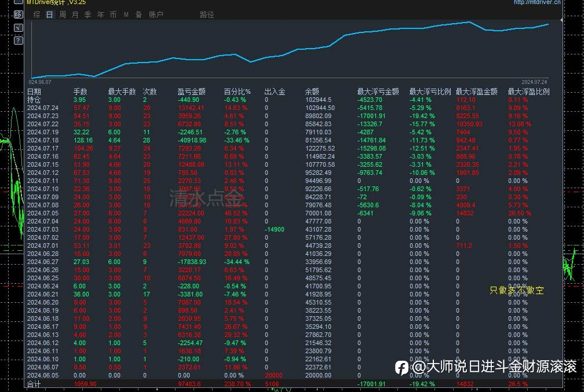Click the -17838.93 loss amount cell
The image size is (584, 392).
pos(192,262)
